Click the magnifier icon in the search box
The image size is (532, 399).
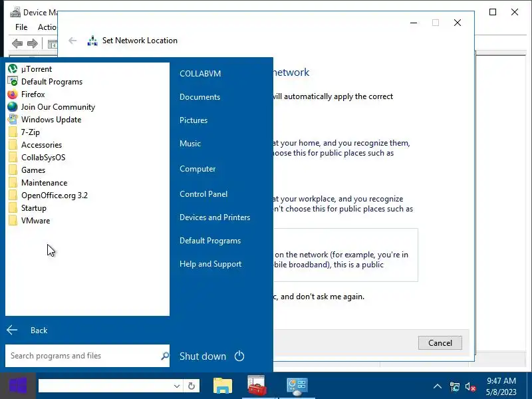click(x=165, y=356)
